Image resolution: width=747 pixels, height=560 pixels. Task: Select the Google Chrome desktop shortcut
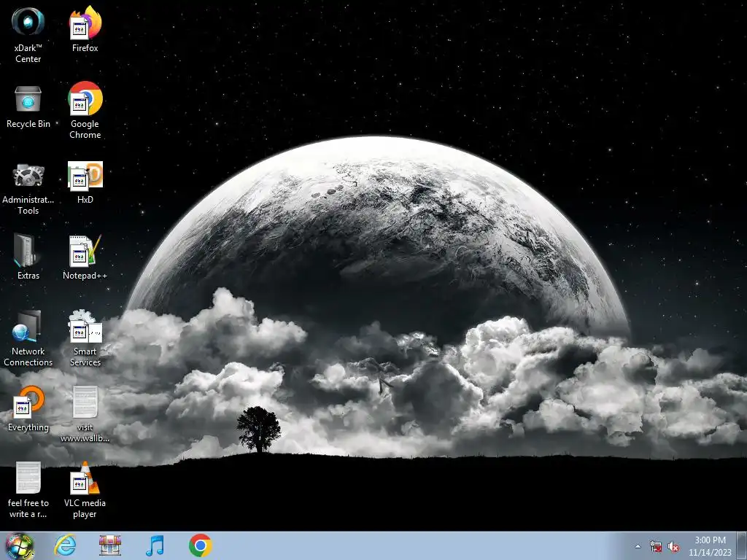pyautogui.click(x=85, y=110)
